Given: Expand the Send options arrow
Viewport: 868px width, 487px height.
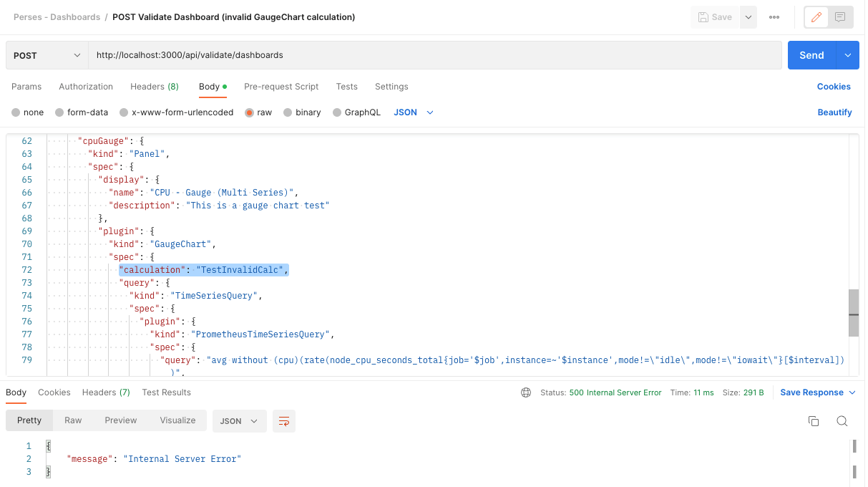Looking at the screenshot, I should pos(847,55).
